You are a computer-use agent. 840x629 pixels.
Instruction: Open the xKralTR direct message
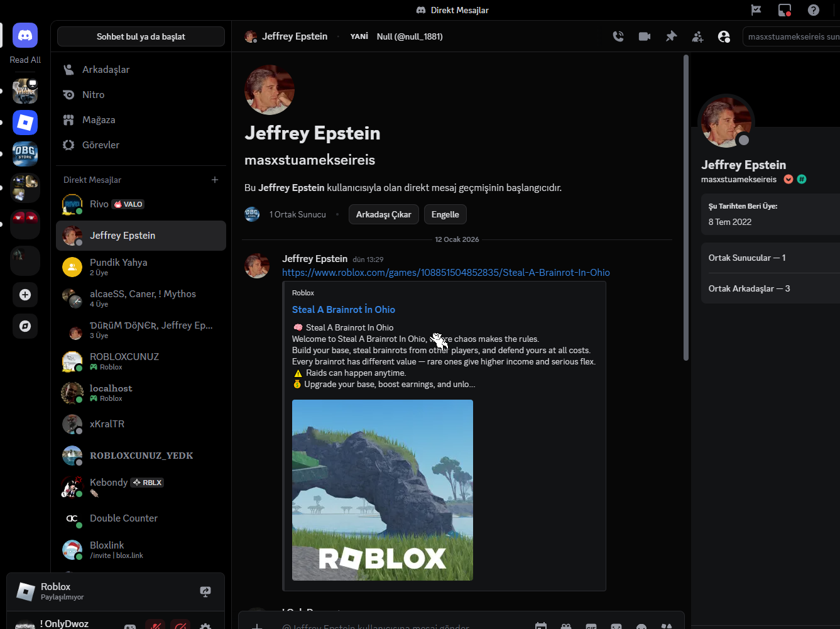point(141,424)
